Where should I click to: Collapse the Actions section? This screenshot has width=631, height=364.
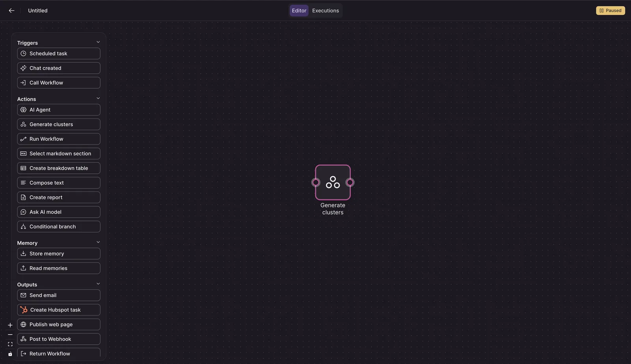tap(98, 99)
